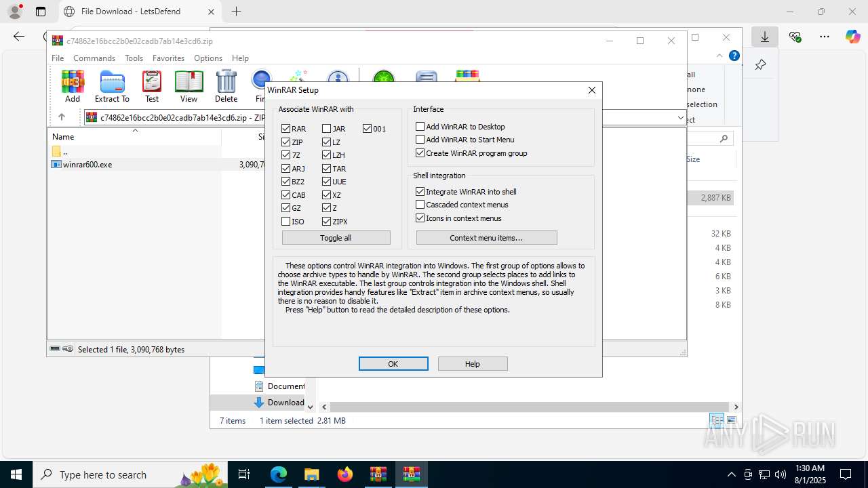Open Edge browser essentials heart icon

tap(795, 37)
